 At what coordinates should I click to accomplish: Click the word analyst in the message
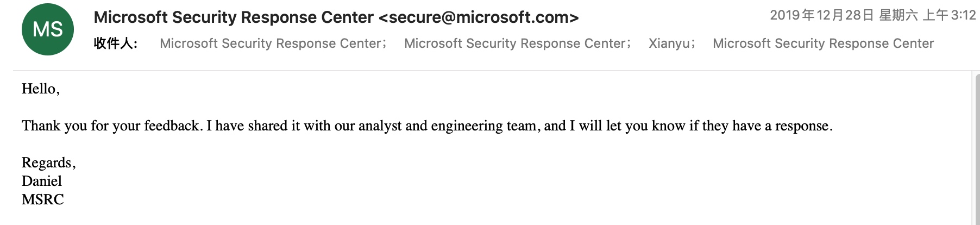coord(380,126)
